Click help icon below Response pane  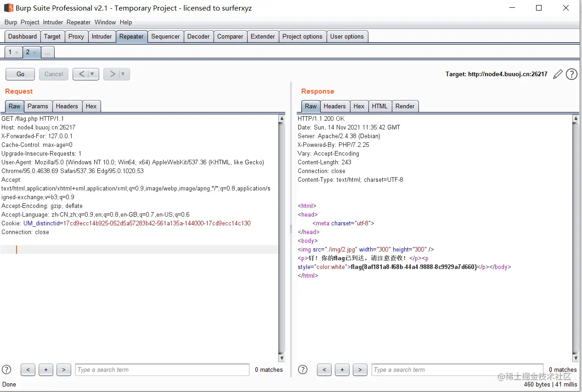303,370
